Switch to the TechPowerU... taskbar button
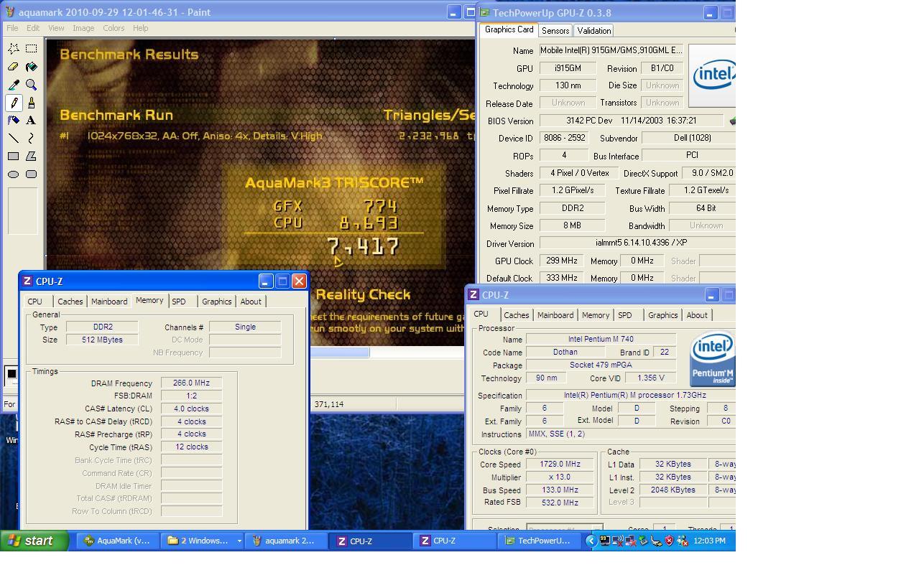901x588 pixels. click(x=538, y=541)
